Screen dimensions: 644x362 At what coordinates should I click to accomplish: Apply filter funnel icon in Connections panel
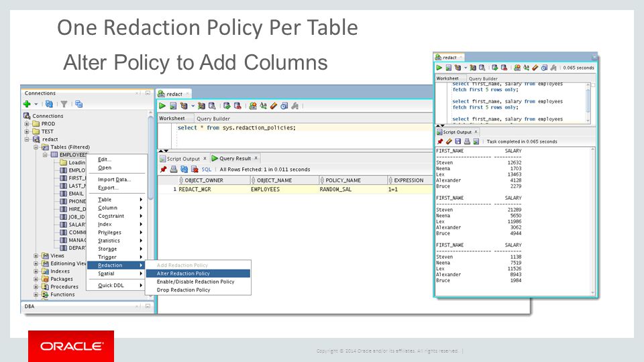click(64, 105)
